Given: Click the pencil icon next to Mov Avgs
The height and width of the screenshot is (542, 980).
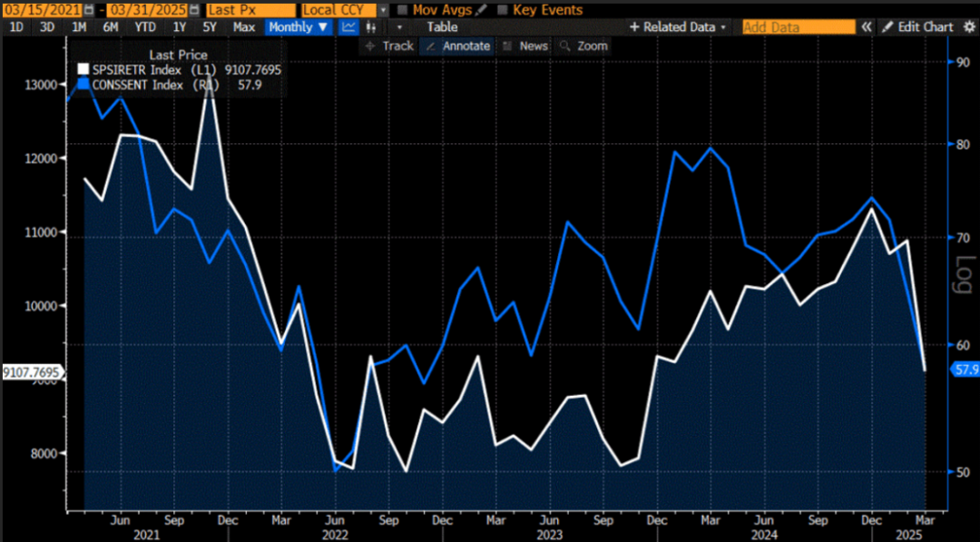Looking at the screenshot, I should coord(481,10).
